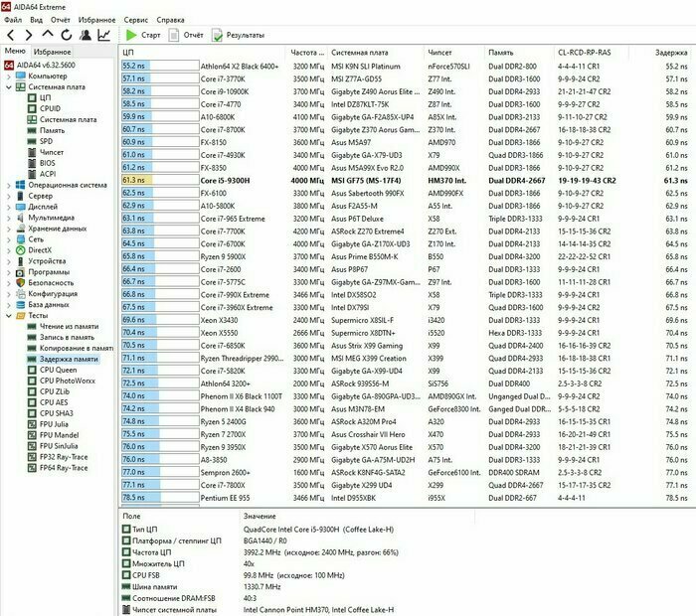Expand the Компьютер tree node

pos(9,76)
